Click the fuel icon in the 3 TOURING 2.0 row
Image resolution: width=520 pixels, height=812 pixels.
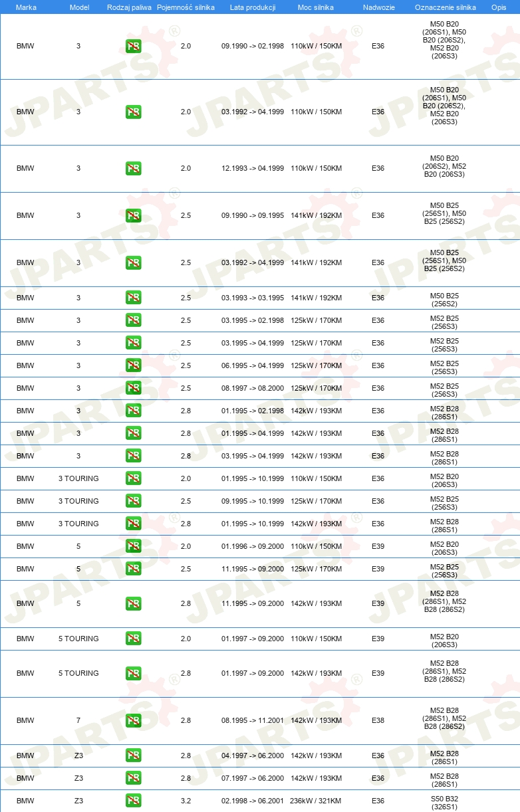(133, 478)
